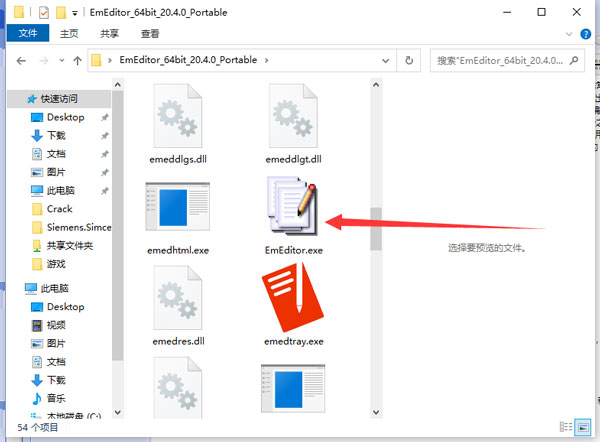Open 图片 under Quick access

coord(56,172)
